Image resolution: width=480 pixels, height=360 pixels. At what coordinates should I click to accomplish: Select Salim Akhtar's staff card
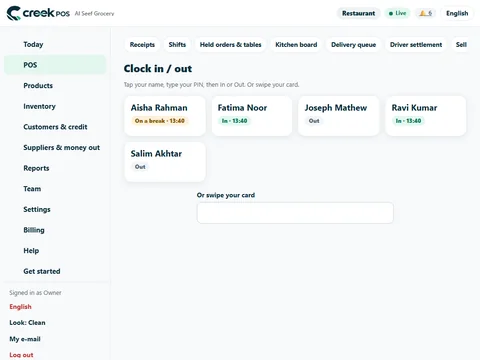coord(165,162)
